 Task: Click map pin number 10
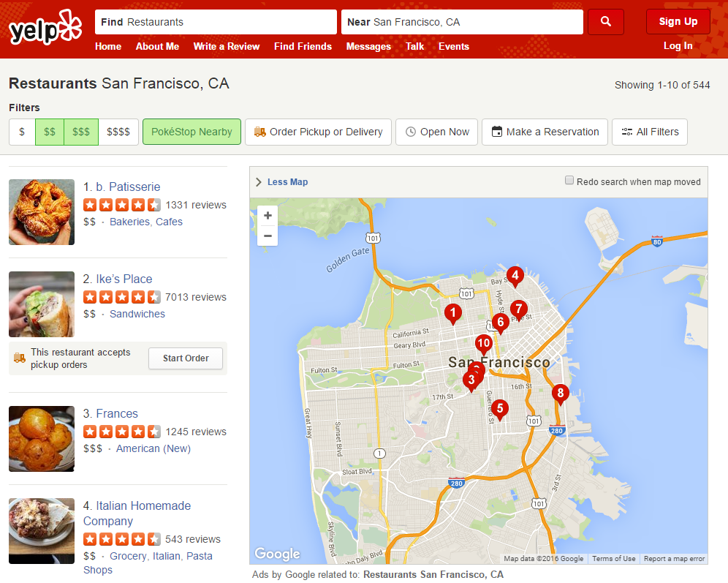coord(483,345)
